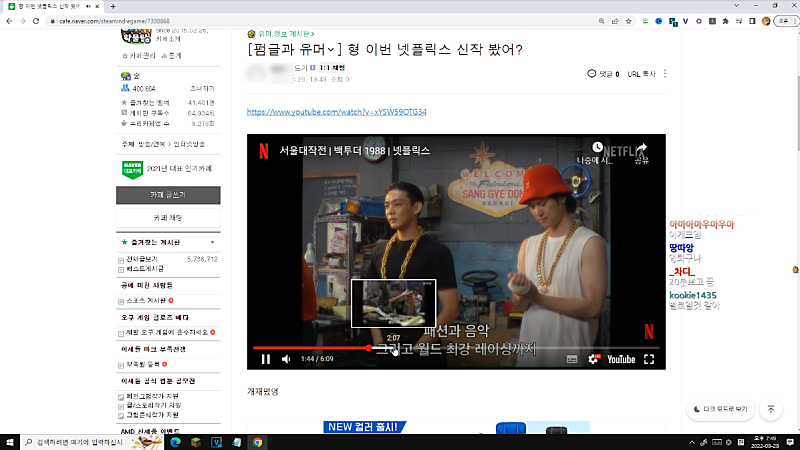This screenshot has width=800, height=450.
Task: Click the page vertical scrollbar
Action: tap(797, 112)
